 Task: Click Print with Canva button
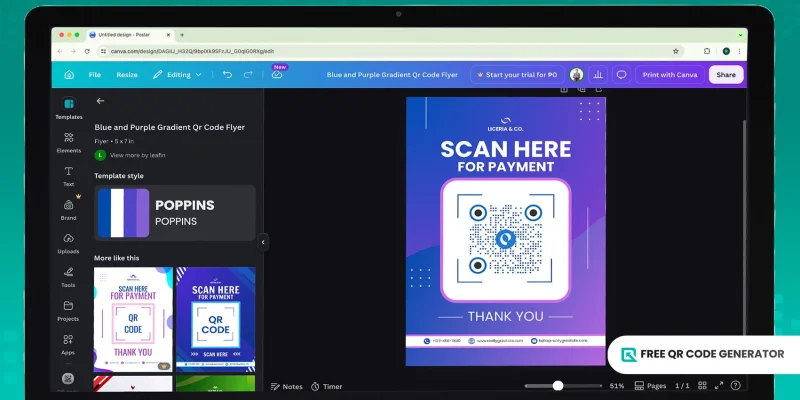(670, 74)
